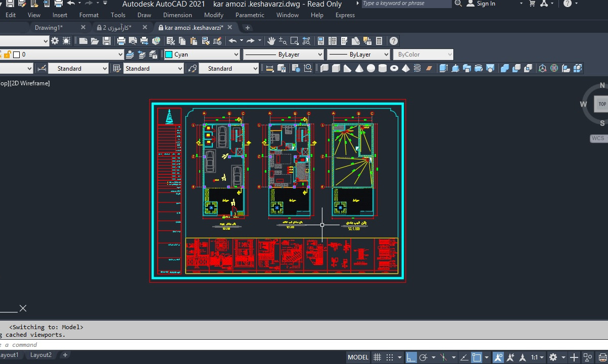The height and width of the screenshot is (364, 608).
Task: Open the table style Standard dropdown
Action: 153,68
